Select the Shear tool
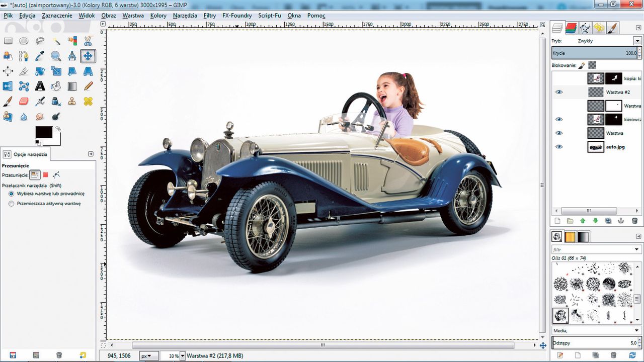This screenshot has height=362, width=644. [72, 71]
